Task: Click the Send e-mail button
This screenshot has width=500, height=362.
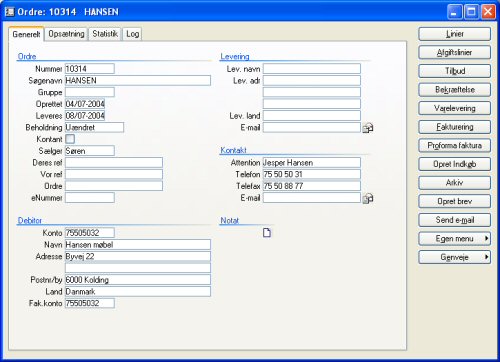Action: [x=455, y=220]
